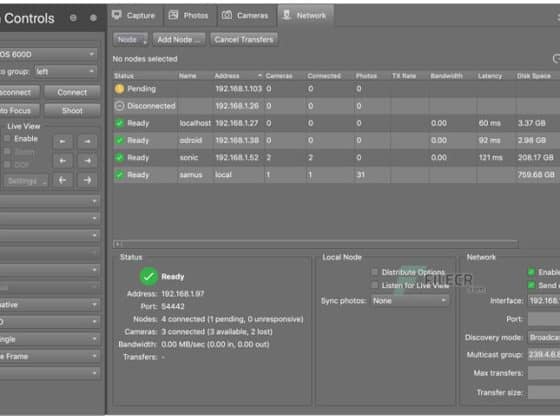Click the Max transfers field

point(544,373)
